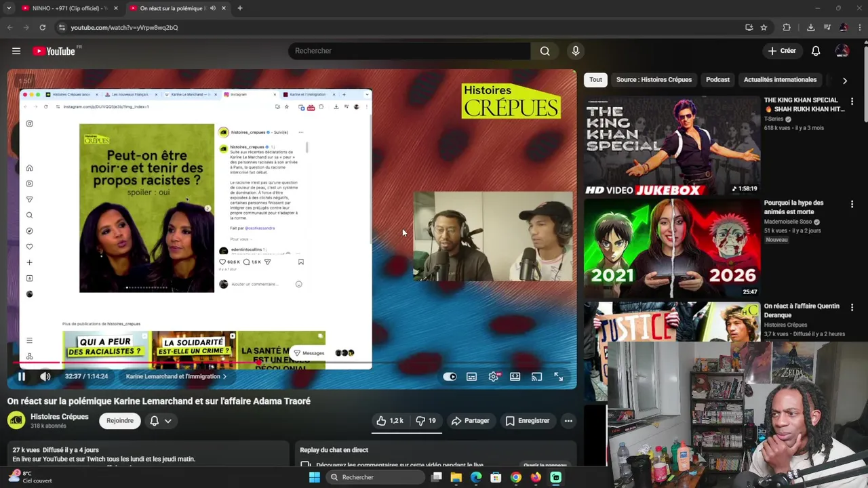Expand notification bell dropdown for Histoires Crépues
868x488 pixels.
(167, 421)
